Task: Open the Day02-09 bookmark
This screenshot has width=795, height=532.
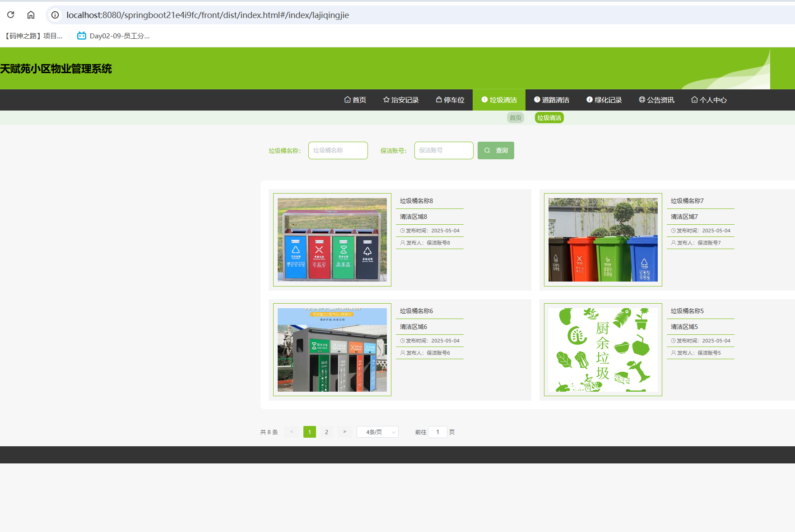Action: 113,36
